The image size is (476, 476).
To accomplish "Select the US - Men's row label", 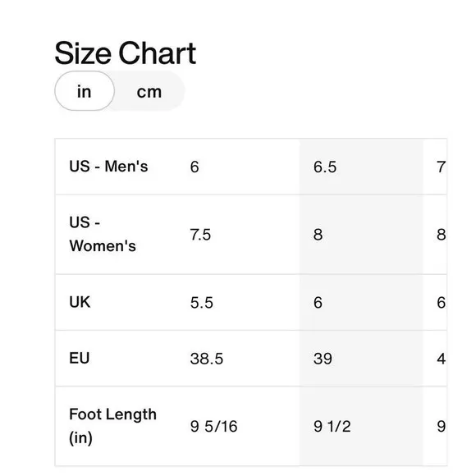I will (x=108, y=166).
